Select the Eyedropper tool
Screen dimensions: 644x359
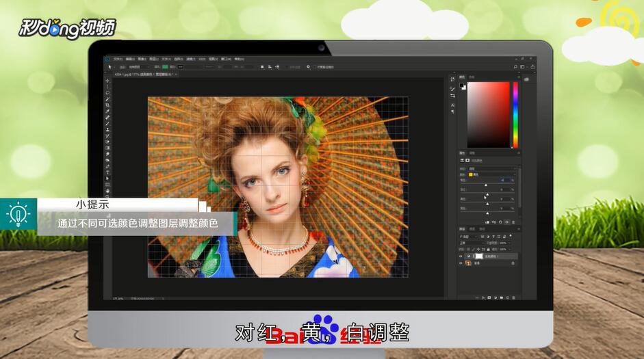[107, 111]
